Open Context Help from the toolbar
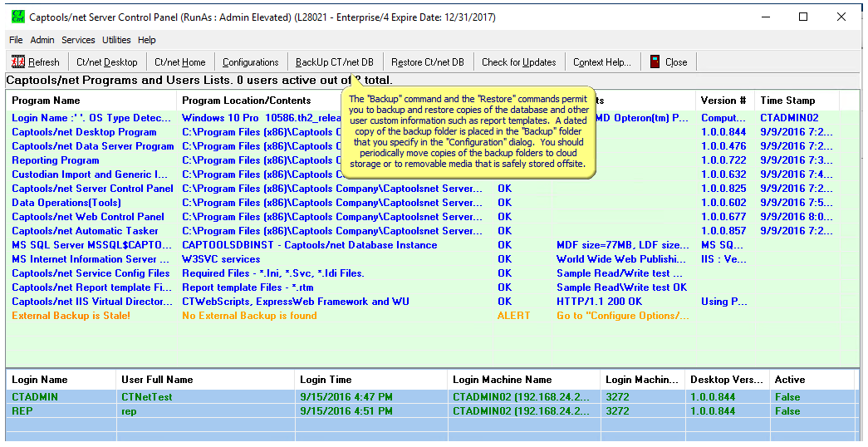868x447 pixels. pyautogui.click(x=601, y=62)
